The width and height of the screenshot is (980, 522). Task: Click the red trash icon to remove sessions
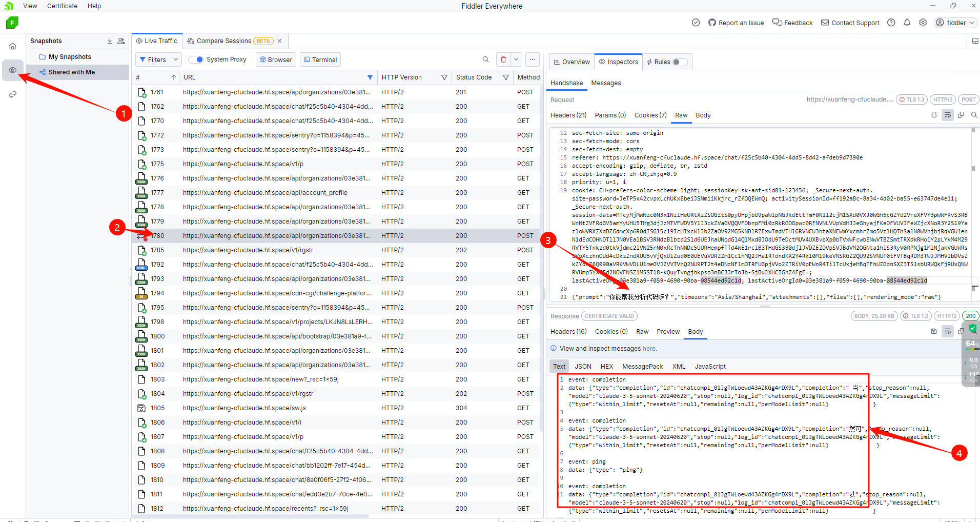[503, 59]
